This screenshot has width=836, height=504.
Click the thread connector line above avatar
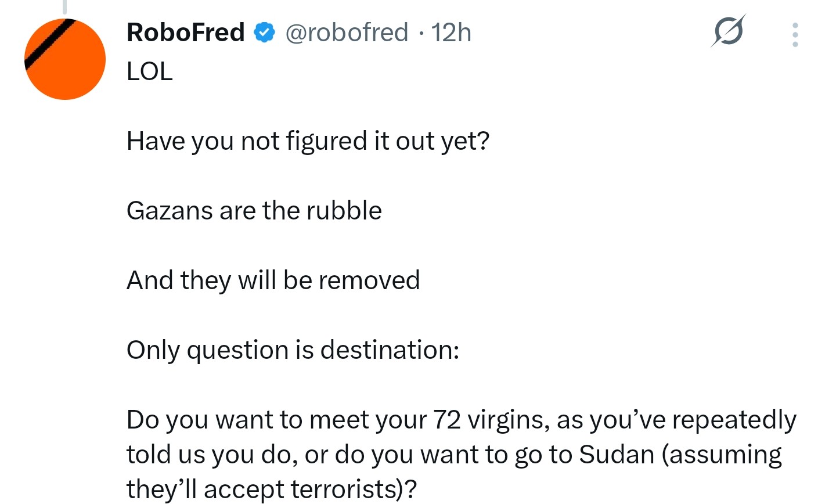tap(64, 6)
